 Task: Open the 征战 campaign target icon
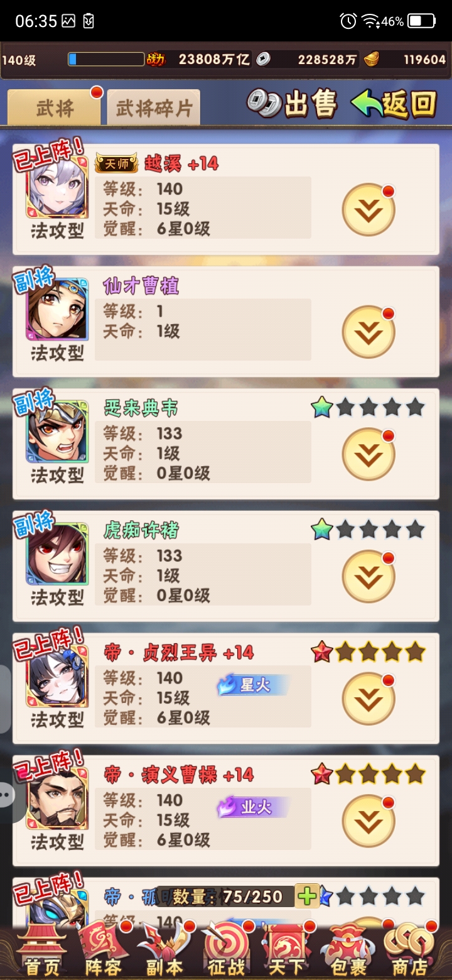click(x=225, y=950)
